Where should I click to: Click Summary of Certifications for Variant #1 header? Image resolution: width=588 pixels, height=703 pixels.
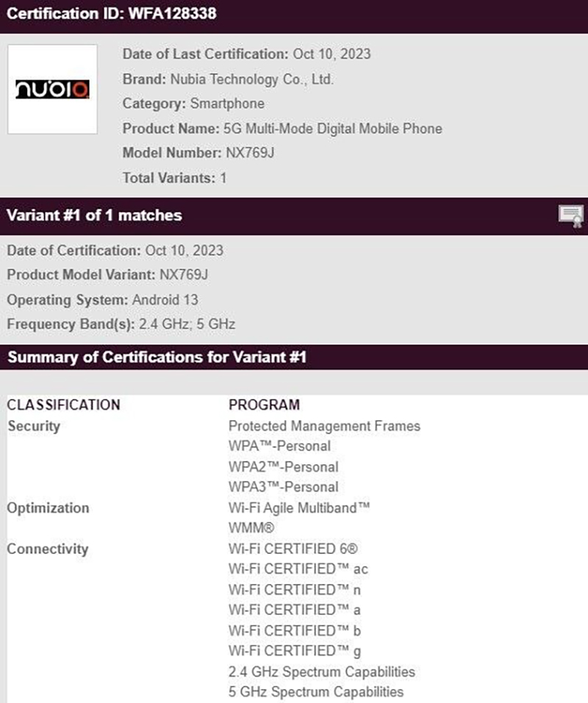click(x=157, y=357)
